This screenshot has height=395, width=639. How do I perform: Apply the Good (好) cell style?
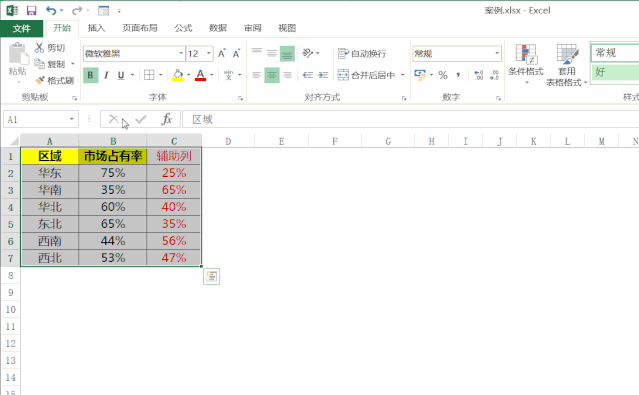click(x=615, y=73)
